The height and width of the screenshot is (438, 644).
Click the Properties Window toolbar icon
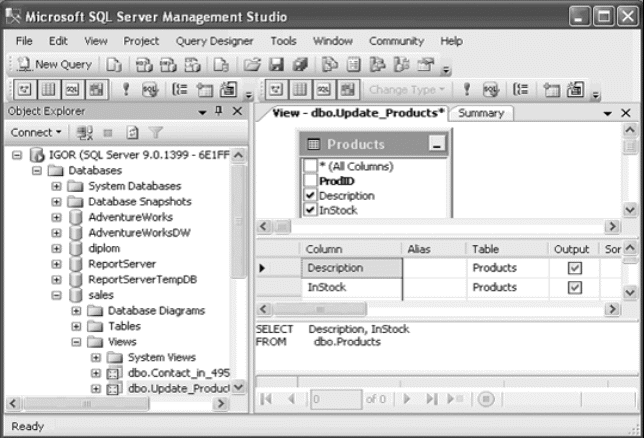pos(426,65)
